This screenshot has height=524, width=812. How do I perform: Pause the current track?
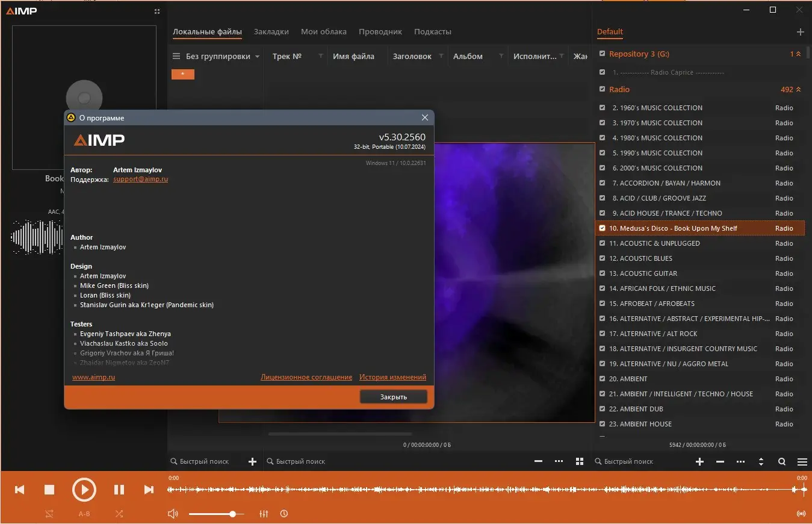coord(119,490)
